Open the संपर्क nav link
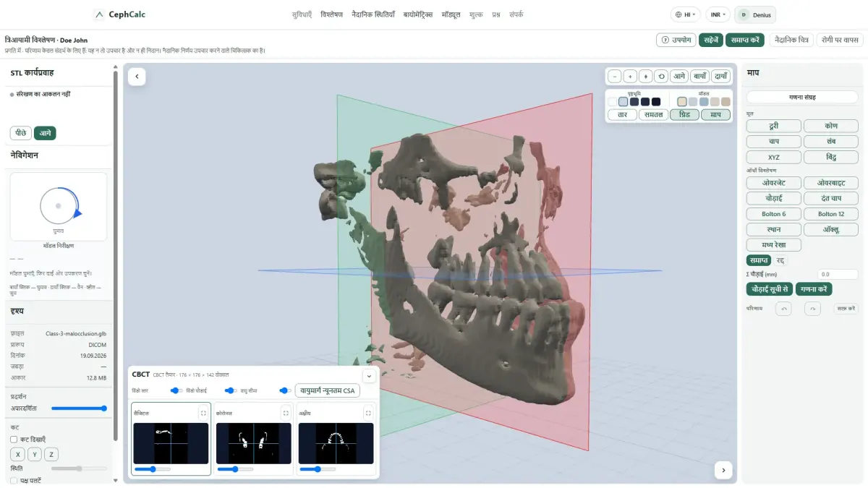Screen dimensions: 868x488 pos(516,14)
